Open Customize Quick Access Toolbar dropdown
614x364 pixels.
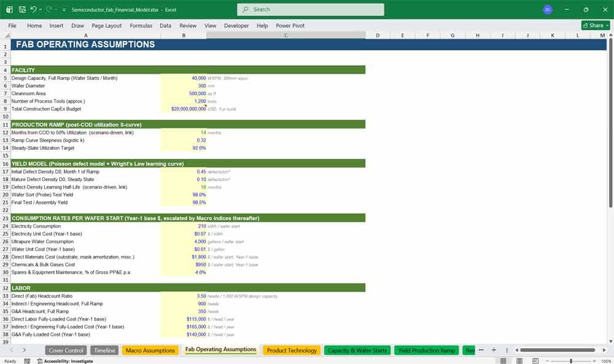click(x=64, y=10)
